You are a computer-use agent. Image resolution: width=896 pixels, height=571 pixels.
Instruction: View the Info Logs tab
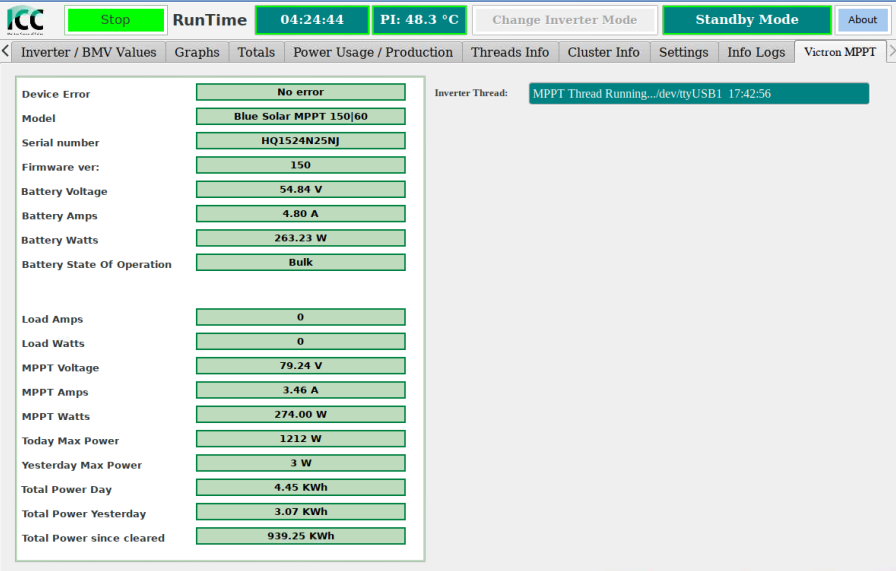point(756,52)
